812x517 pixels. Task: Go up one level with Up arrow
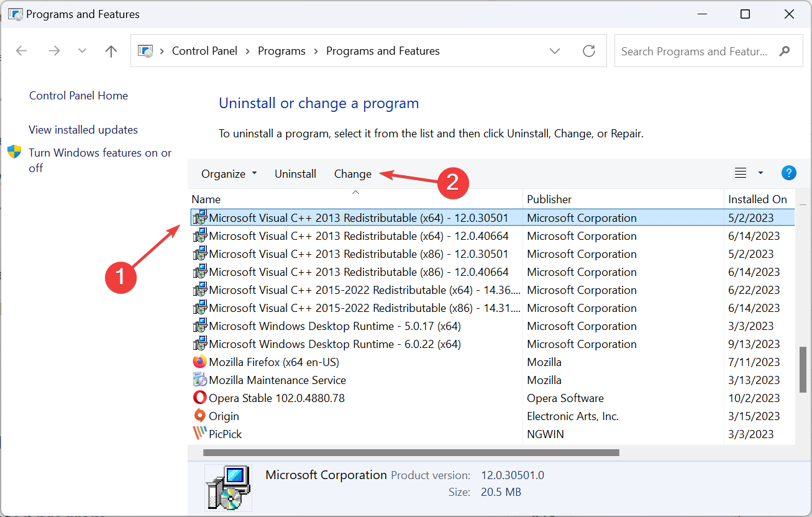(x=111, y=51)
